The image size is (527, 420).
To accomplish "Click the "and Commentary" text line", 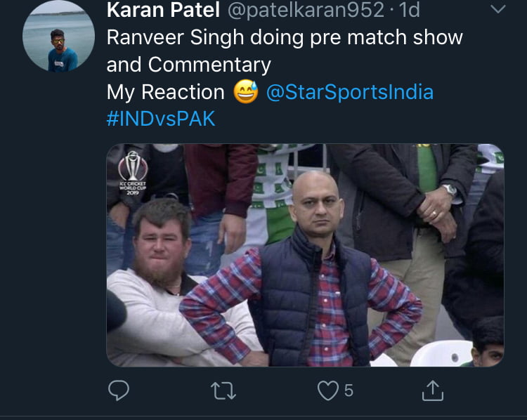I will tap(188, 65).
